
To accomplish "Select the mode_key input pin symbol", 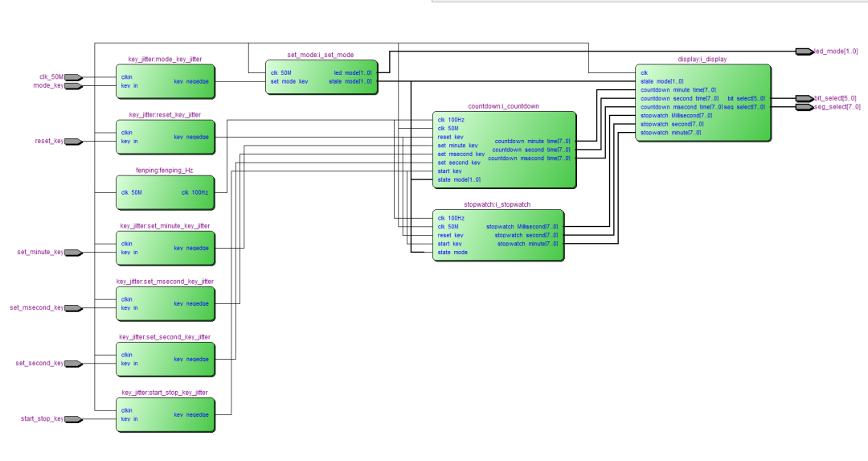I will 73,85.
